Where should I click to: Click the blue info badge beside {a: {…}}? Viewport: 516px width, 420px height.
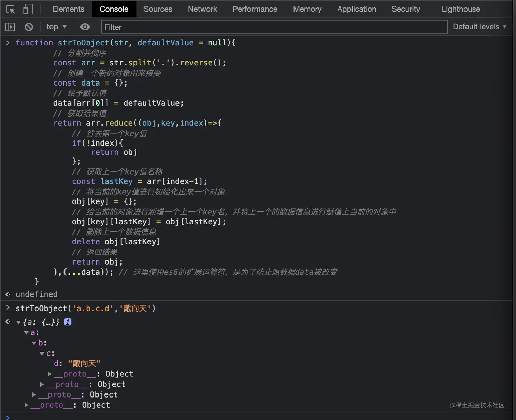[68, 321]
